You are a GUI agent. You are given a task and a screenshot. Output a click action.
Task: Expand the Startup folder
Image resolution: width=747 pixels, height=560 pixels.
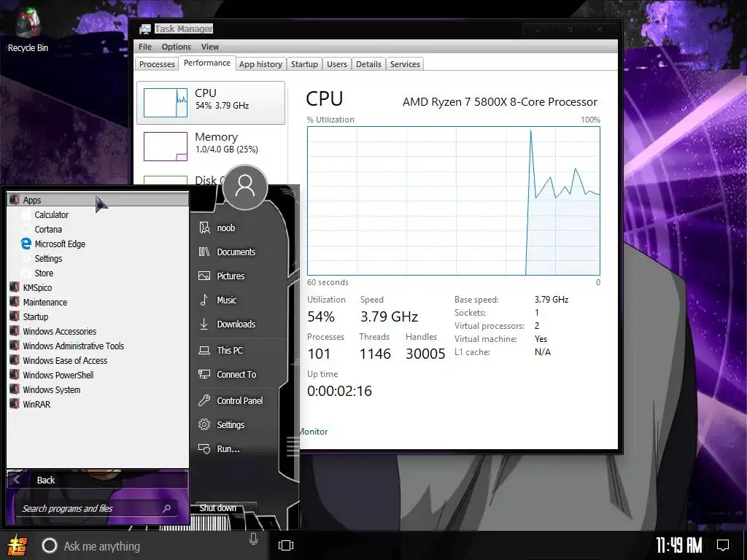[x=98, y=316]
